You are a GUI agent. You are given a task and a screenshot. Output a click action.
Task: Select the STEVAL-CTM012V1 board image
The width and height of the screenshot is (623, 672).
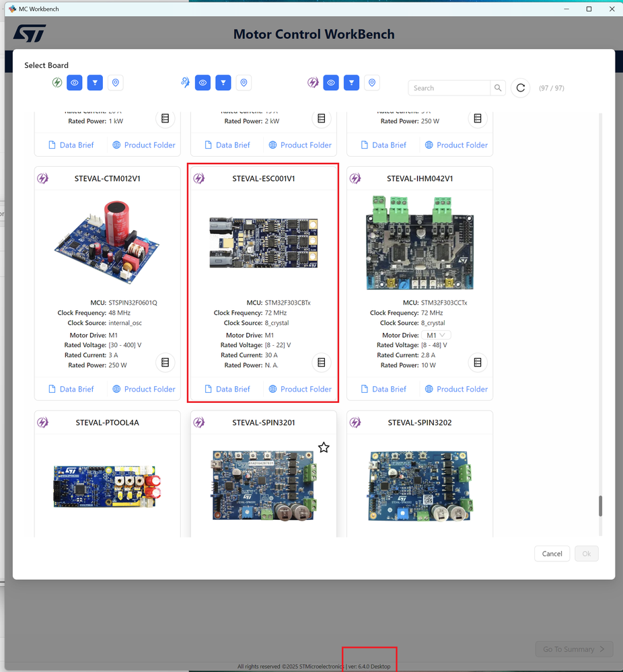pos(107,241)
